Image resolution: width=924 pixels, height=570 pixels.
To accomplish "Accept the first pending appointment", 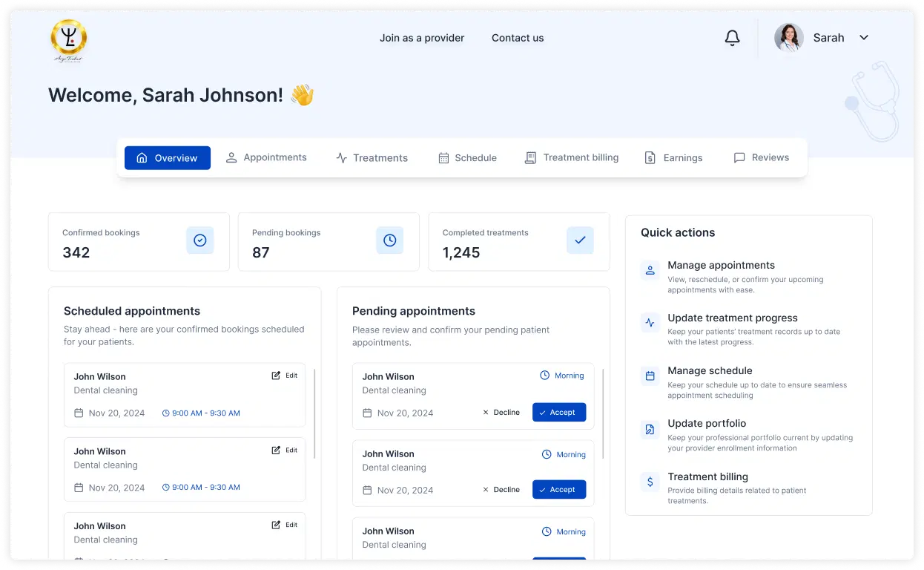I will click(x=559, y=413).
